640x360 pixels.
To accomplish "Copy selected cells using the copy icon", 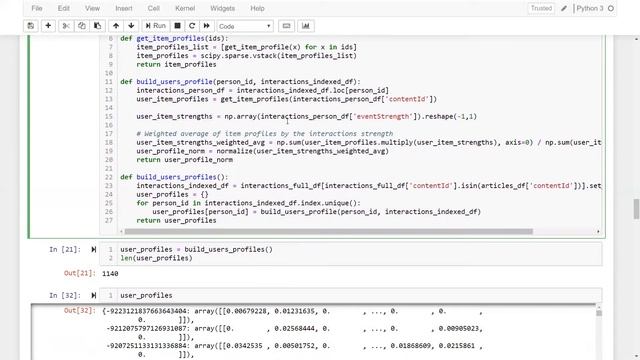I will pyautogui.click(x=82, y=26).
